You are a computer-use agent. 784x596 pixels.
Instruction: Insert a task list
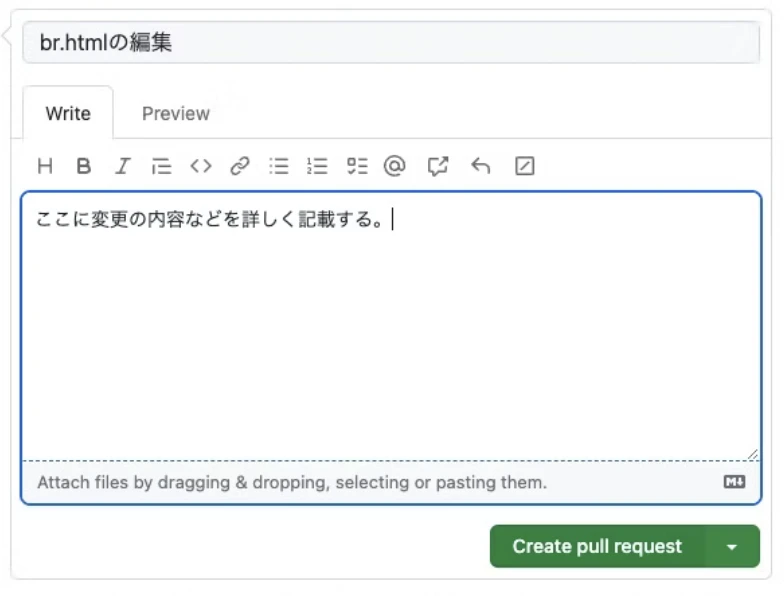(357, 166)
